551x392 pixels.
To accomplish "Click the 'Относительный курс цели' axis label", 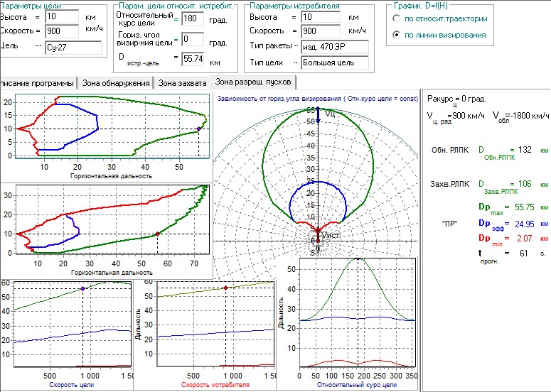I will click(x=357, y=385).
